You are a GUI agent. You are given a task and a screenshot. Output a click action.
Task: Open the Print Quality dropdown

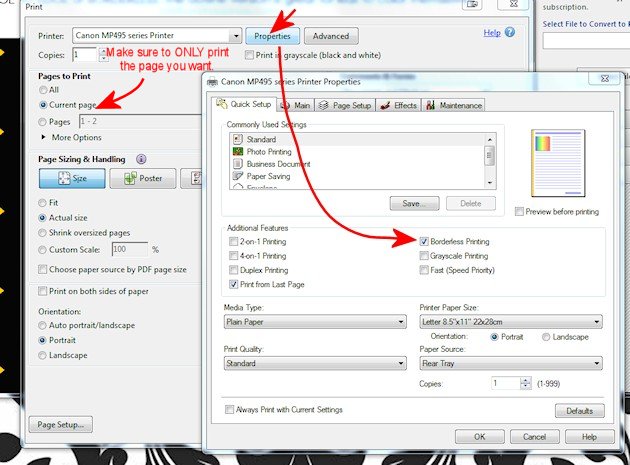point(315,363)
